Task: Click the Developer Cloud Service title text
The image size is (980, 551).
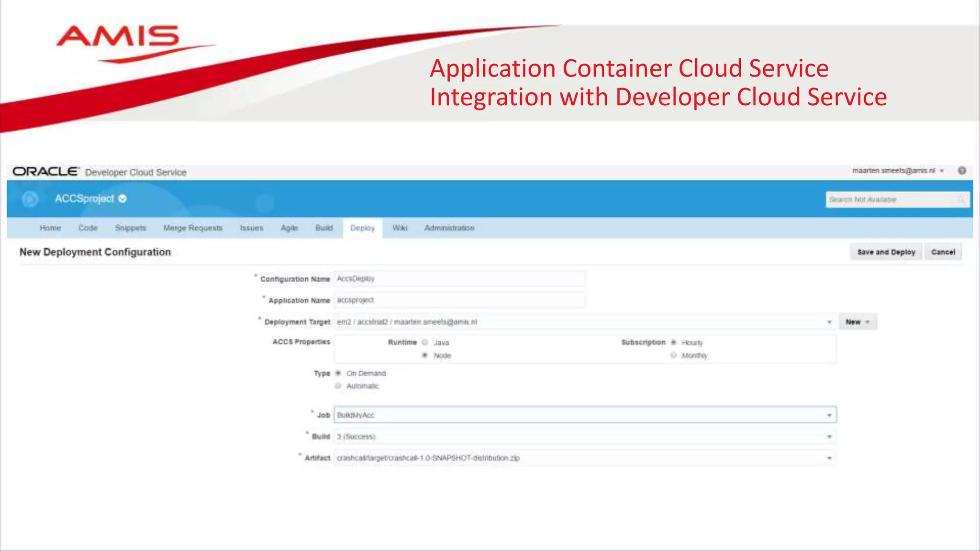Action: pyautogui.click(x=136, y=172)
